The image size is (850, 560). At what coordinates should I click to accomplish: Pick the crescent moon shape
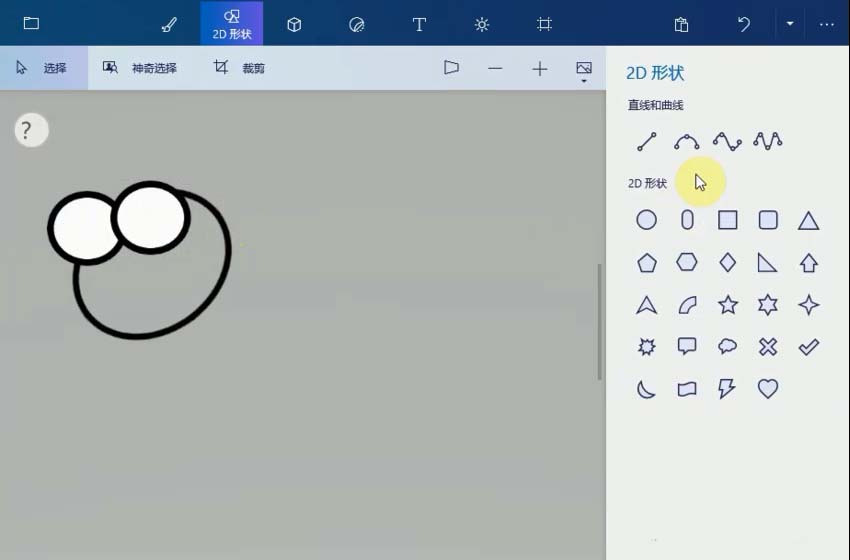point(646,389)
